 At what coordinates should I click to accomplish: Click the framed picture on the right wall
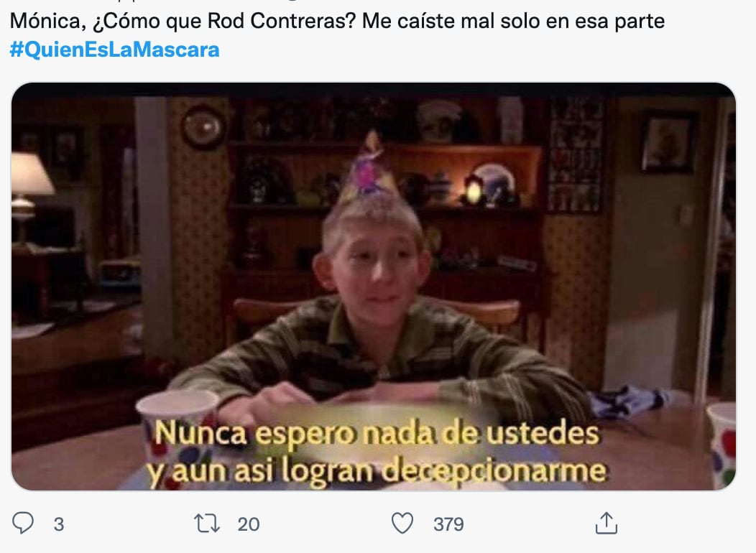tap(668, 143)
